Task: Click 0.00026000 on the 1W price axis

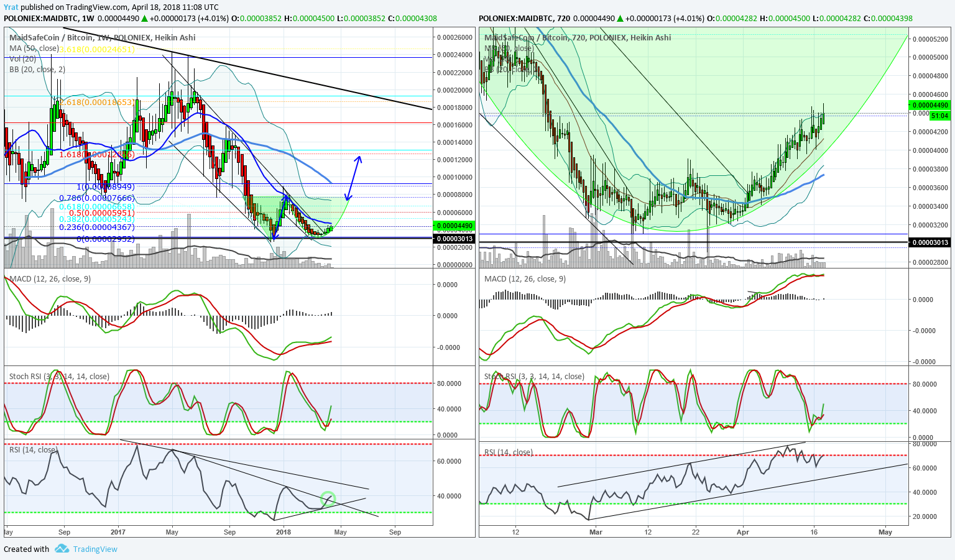Action: pos(454,37)
